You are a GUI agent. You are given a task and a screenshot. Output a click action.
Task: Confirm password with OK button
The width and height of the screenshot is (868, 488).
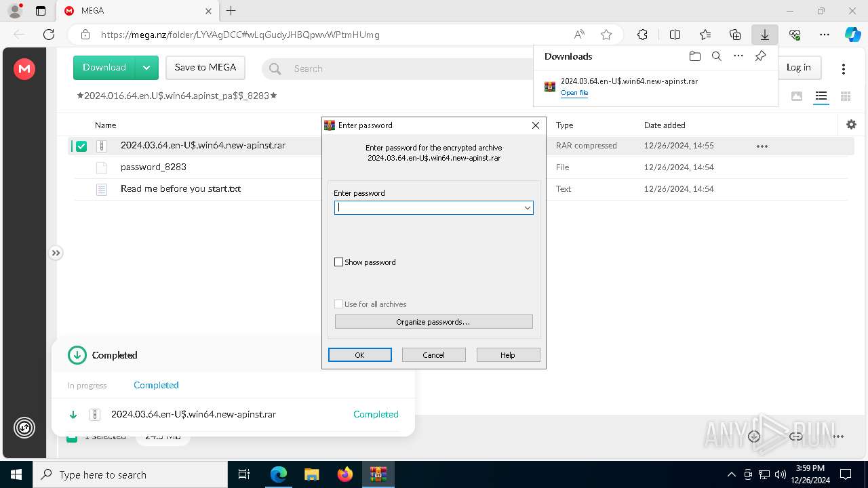coord(359,355)
